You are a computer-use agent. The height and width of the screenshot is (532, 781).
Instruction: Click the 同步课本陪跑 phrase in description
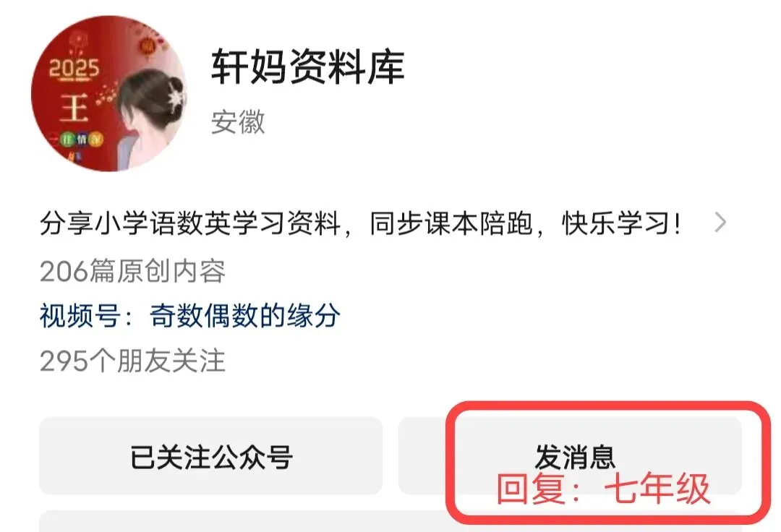(451, 223)
